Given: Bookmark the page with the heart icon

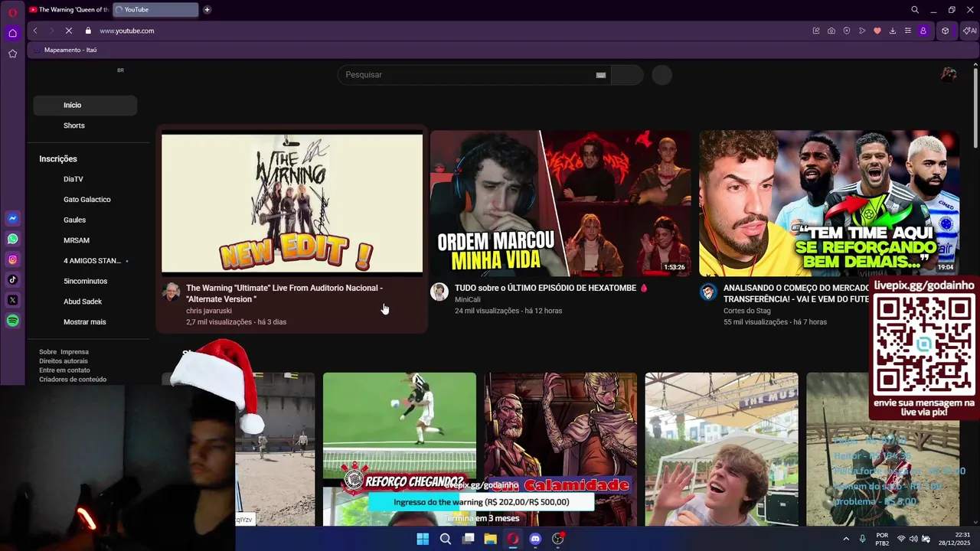Looking at the screenshot, I should [877, 31].
